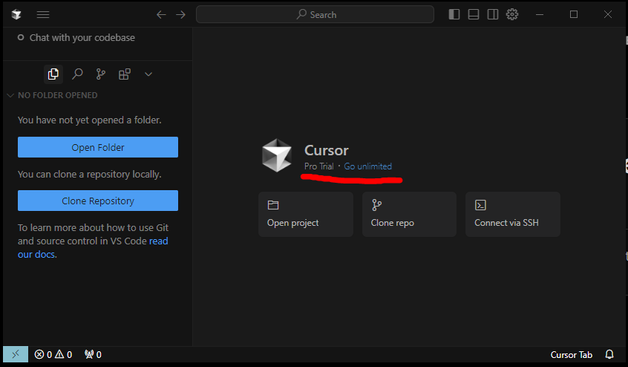Image resolution: width=628 pixels, height=367 pixels.
Task: Minimize the Cursor window
Action: [539, 14]
